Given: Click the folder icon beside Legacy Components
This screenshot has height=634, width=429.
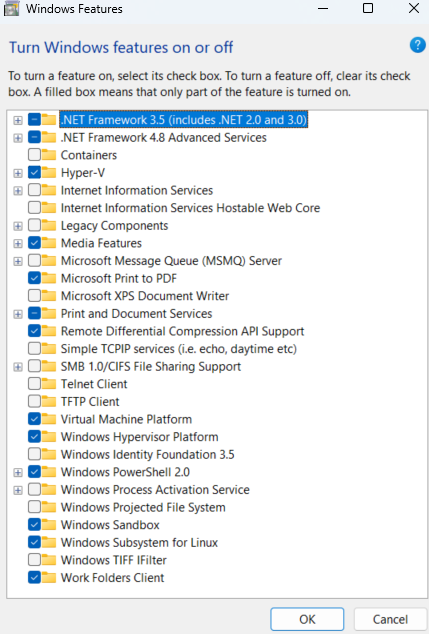Looking at the screenshot, I should [x=49, y=225].
